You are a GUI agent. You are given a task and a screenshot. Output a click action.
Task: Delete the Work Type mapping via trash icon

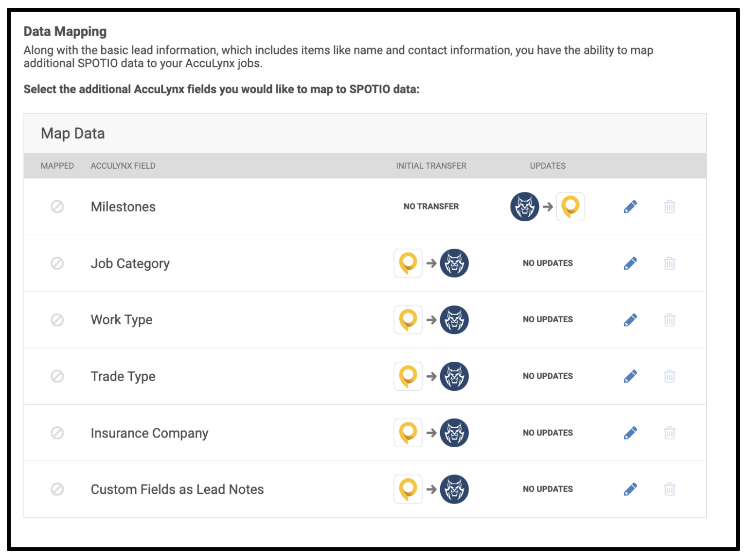pos(670,320)
